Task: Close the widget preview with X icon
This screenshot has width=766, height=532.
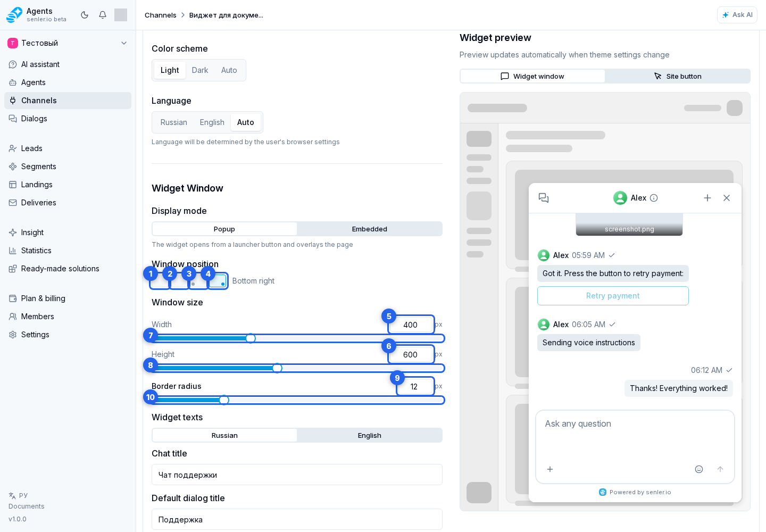Action: (x=727, y=198)
